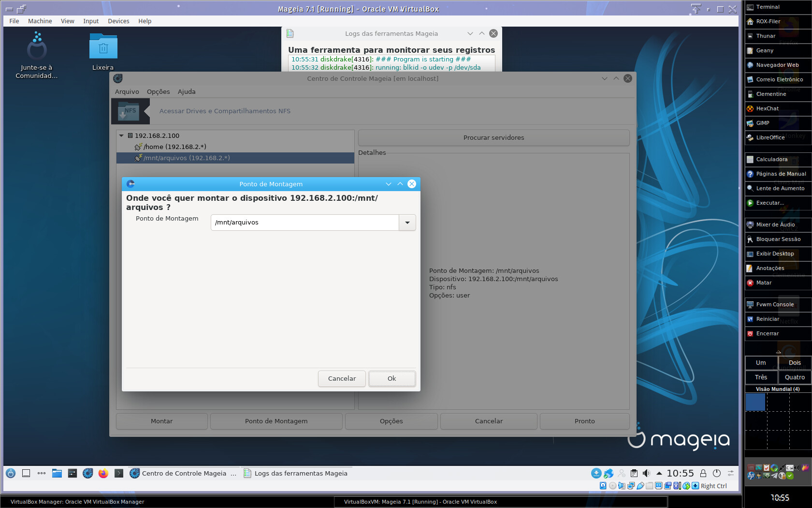Open the VirtualBox Machine menu
The image size is (812, 508).
pyautogui.click(x=40, y=21)
